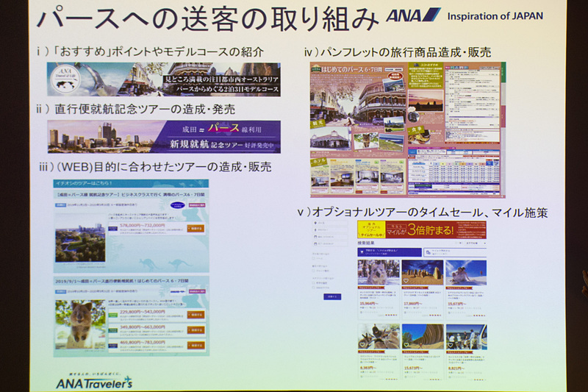The width and height of the screenshot is (588, 392).
Task: Click the 15,964円~ price on quokka card
Action: pyautogui.click(x=369, y=304)
